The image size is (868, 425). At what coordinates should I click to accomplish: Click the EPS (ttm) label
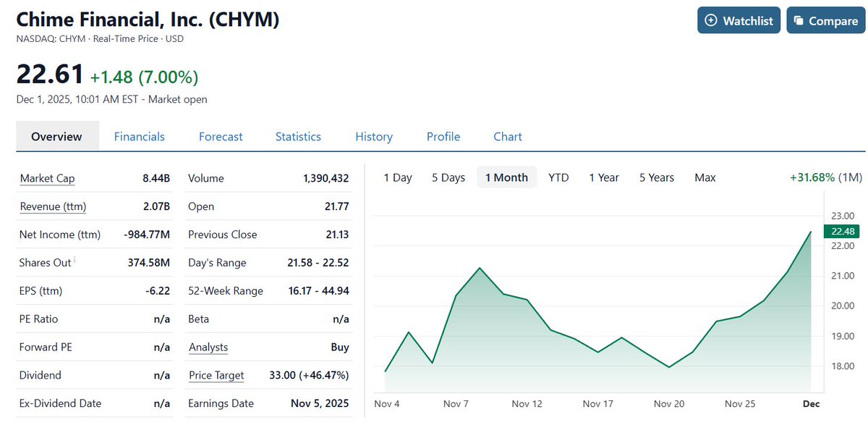tap(41, 291)
